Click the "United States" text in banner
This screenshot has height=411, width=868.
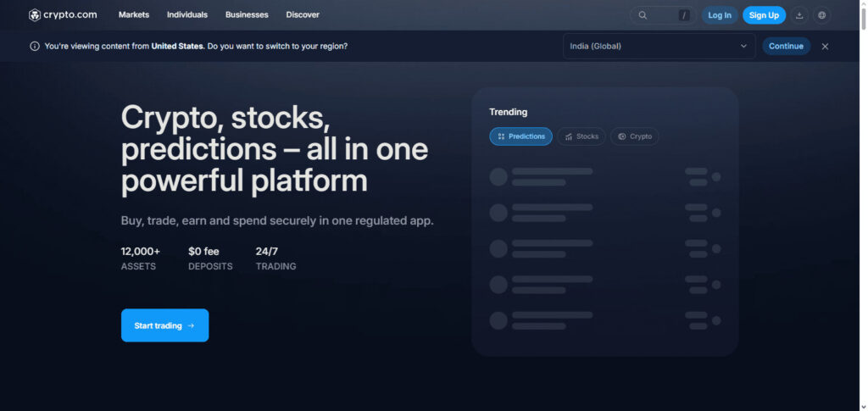[177, 47]
